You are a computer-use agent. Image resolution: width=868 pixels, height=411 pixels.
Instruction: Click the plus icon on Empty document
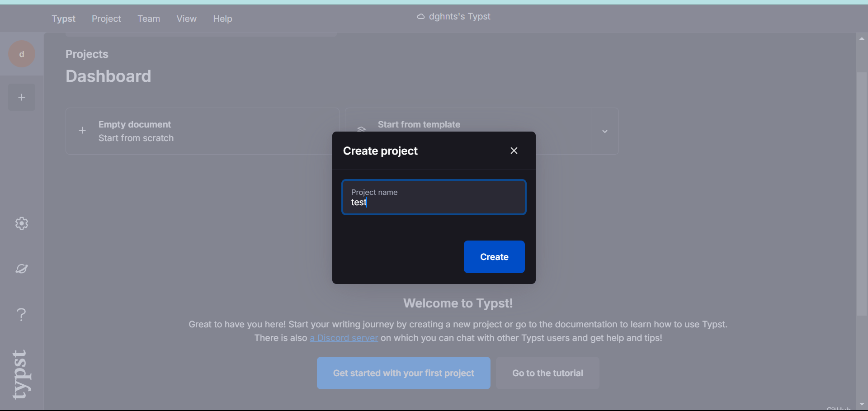pos(82,131)
